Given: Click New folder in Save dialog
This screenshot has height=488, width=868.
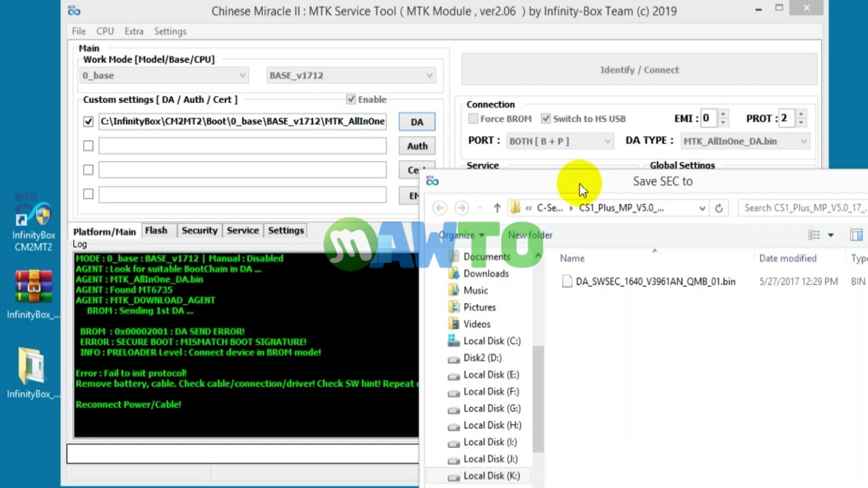Looking at the screenshot, I should coord(530,235).
